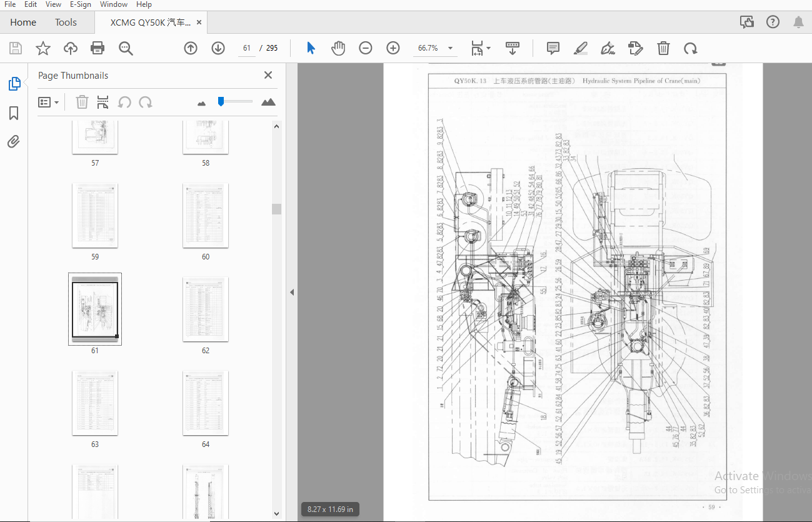Collapse the navigation pane with left arrow

click(x=291, y=292)
